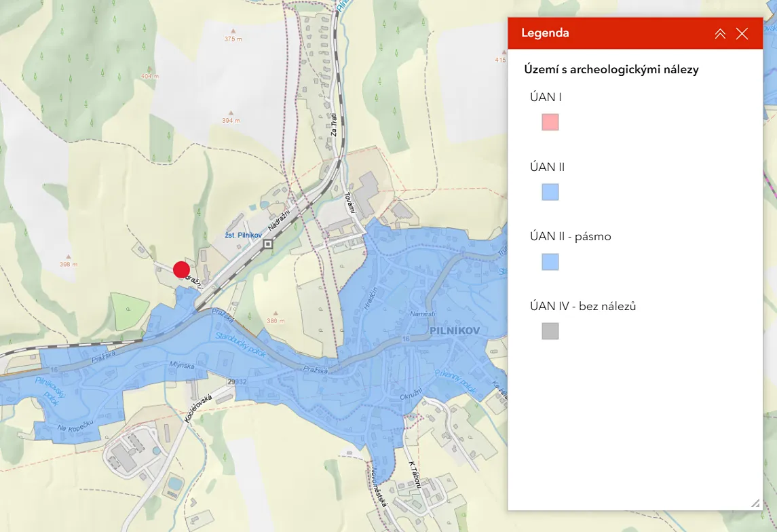Select the ÚAN II - pásmo legend swatch
The image size is (777, 532).
[x=550, y=261]
